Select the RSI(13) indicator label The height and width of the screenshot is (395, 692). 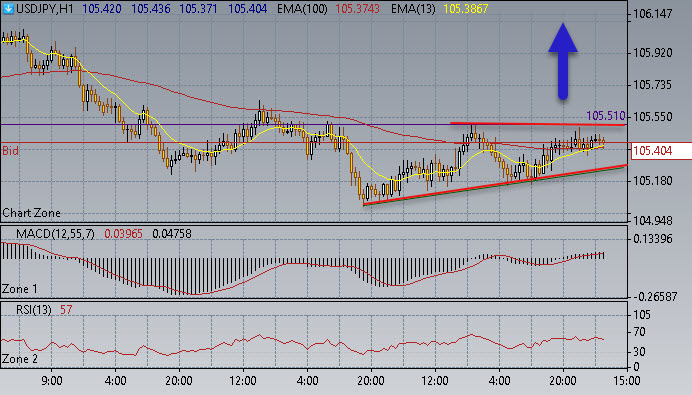[x=34, y=310]
